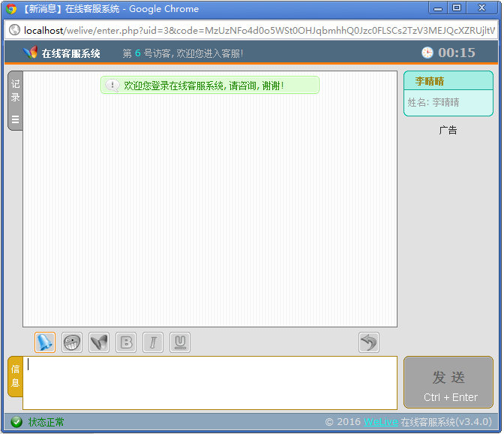Click the green status check icon
504x434 pixels.
tap(16, 422)
